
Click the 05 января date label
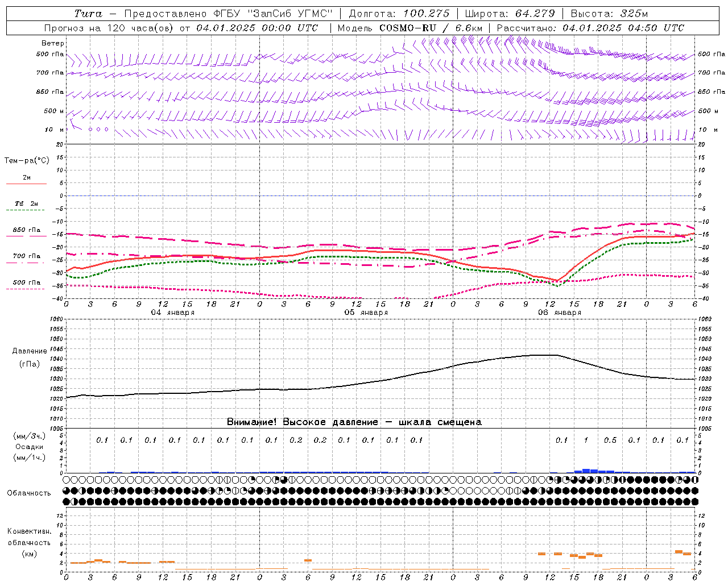tap(366, 313)
